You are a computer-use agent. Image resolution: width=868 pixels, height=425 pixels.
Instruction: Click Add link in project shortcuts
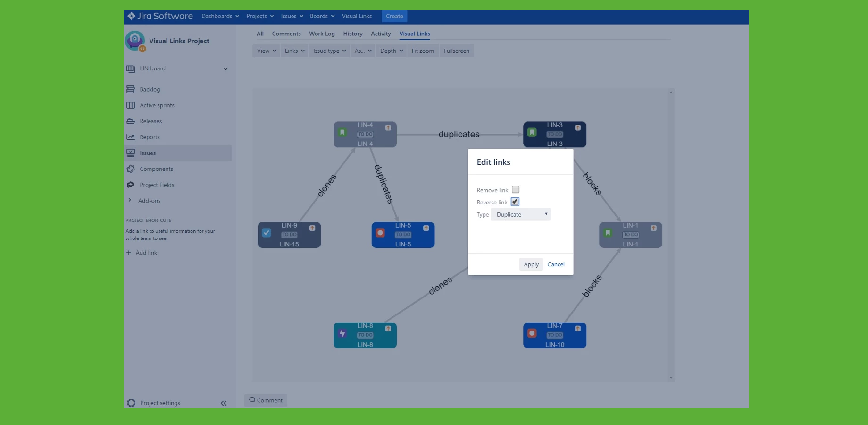[146, 253]
